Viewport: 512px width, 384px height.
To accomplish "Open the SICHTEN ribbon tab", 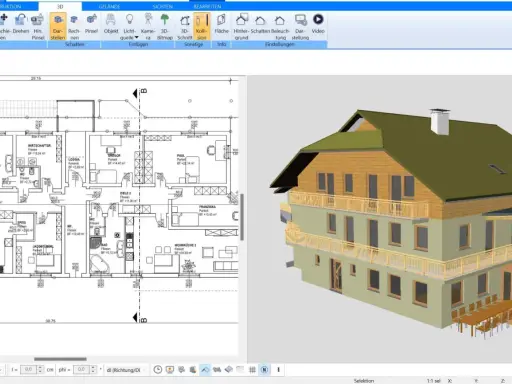I will pyautogui.click(x=163, y=6).
